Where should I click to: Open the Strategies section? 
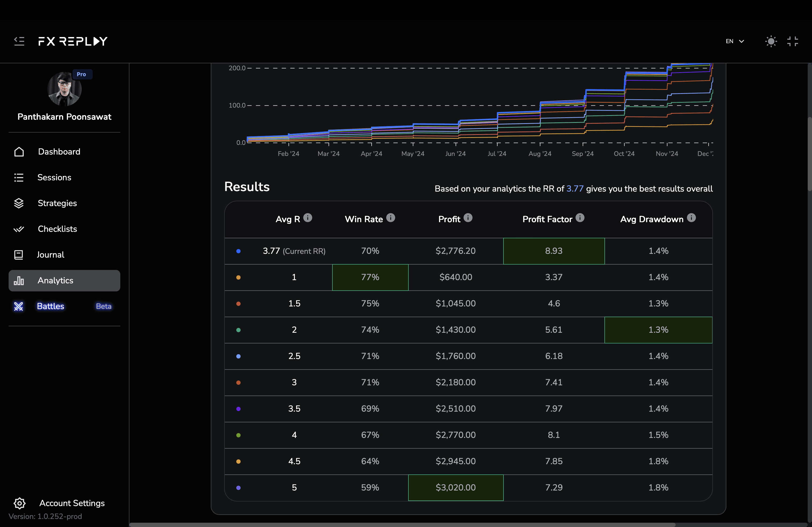coord(57,203)
